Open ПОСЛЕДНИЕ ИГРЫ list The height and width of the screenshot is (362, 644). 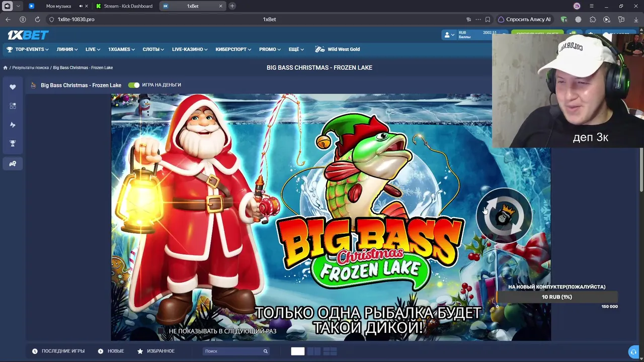[58, 351]
